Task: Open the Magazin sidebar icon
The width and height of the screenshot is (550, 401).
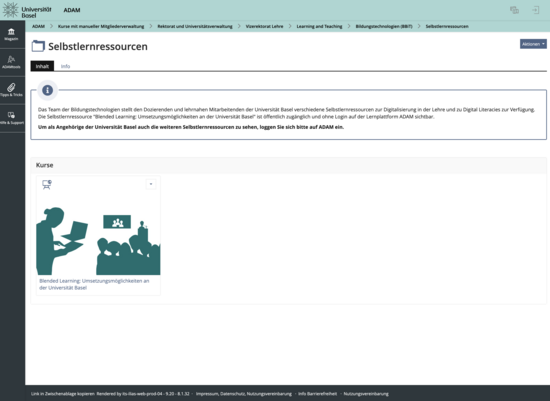Action: (x=11, y=34)
